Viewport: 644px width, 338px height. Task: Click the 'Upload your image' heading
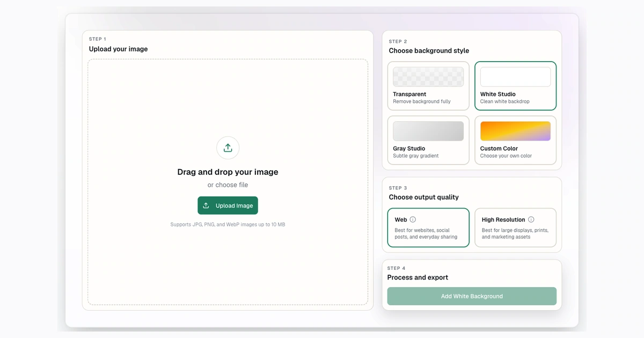coord(118,49)
